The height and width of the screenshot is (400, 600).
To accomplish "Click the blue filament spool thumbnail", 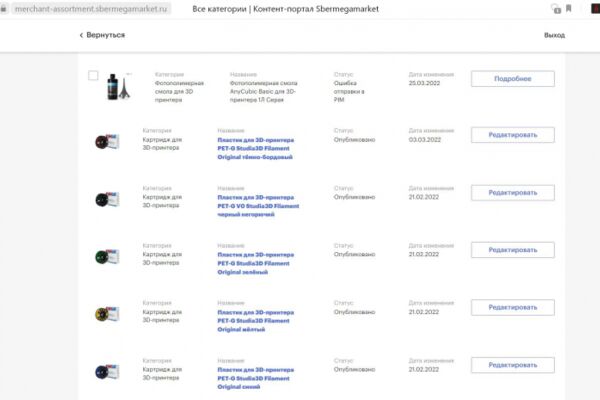I will tap(107, 372).
